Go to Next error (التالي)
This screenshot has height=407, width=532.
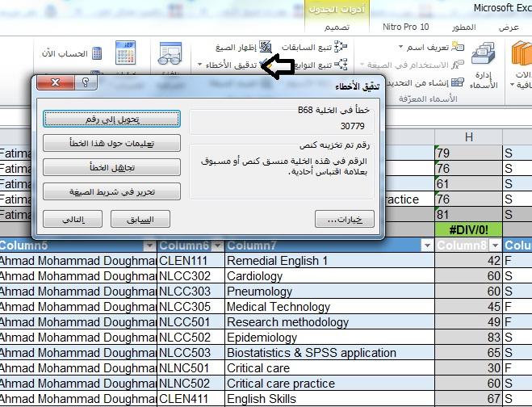pyautogui.click(x=73, y=219)
